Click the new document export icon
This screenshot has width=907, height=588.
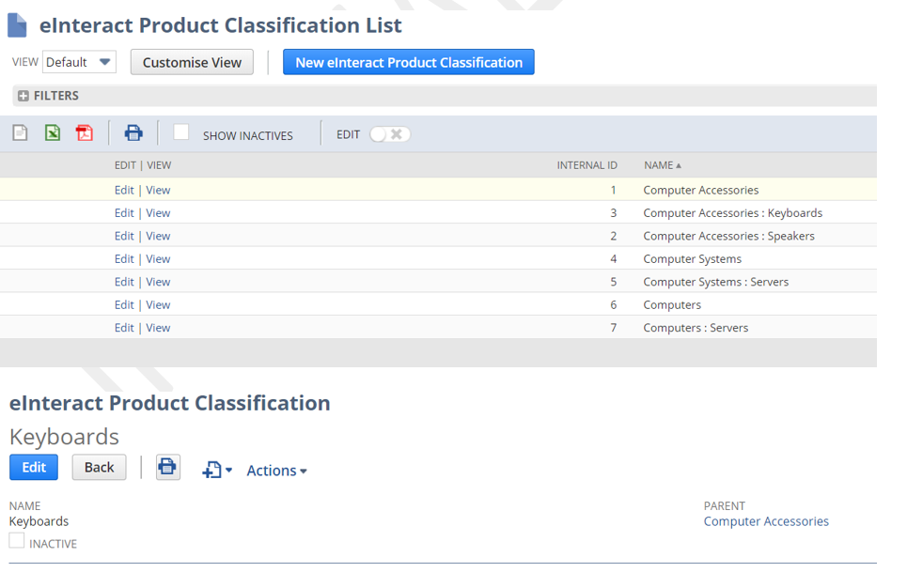point(20,133)
